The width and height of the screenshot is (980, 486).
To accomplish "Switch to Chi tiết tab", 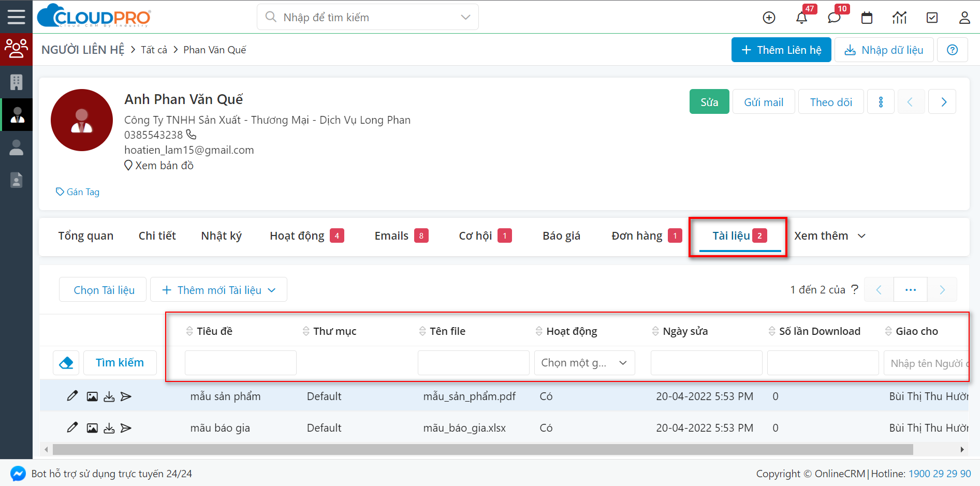I will (157, 236).
